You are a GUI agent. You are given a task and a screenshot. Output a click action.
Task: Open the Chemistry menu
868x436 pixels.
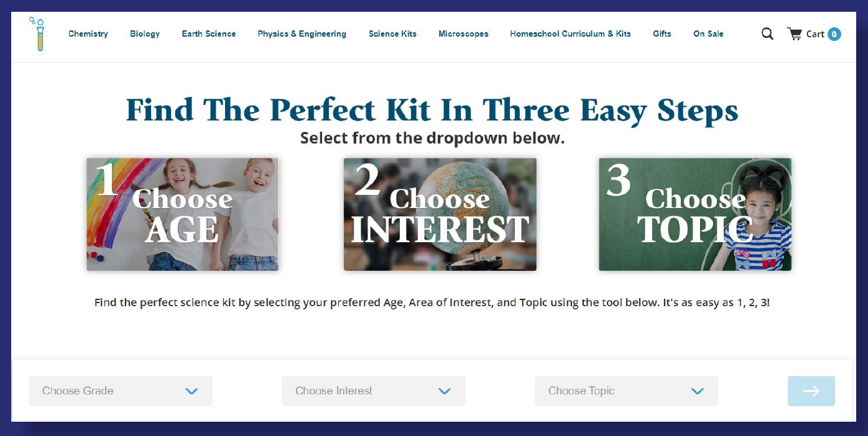coord(88,34)
